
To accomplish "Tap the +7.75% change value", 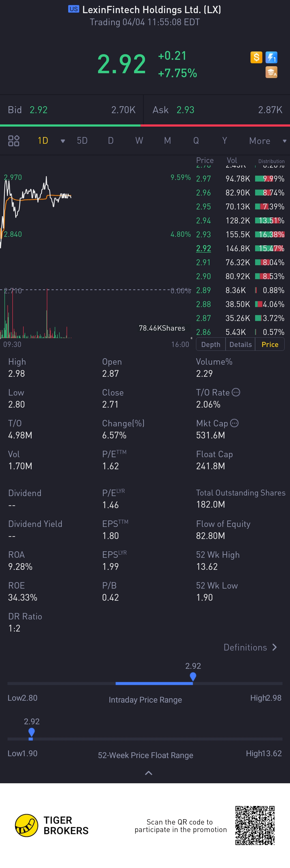I will point(177,73).
